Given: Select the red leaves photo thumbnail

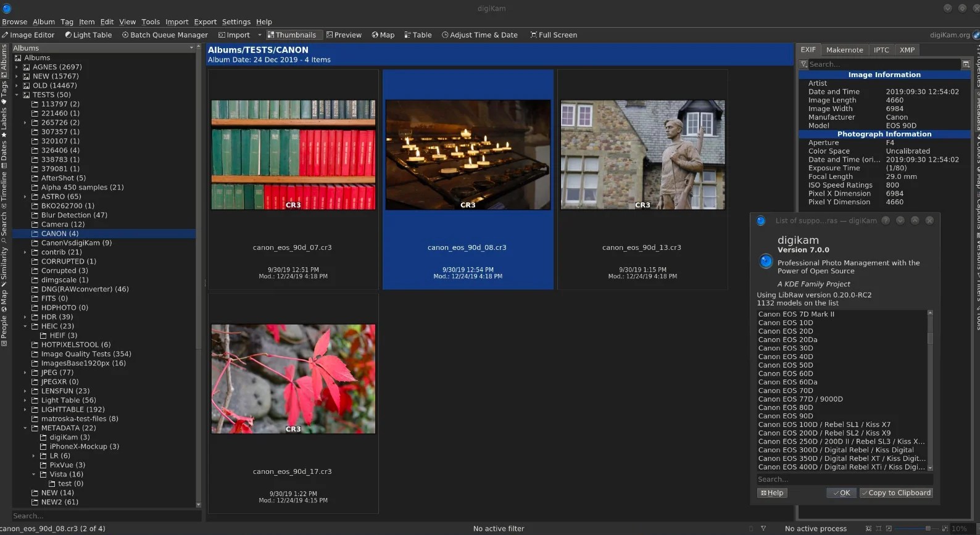Looking at the screenshot, I should pos(293,379).
